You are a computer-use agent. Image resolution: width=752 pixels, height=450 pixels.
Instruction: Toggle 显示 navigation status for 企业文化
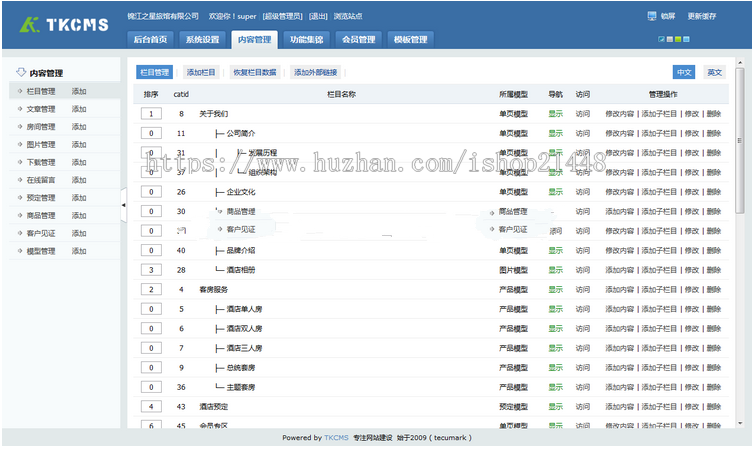coord(555,192)
